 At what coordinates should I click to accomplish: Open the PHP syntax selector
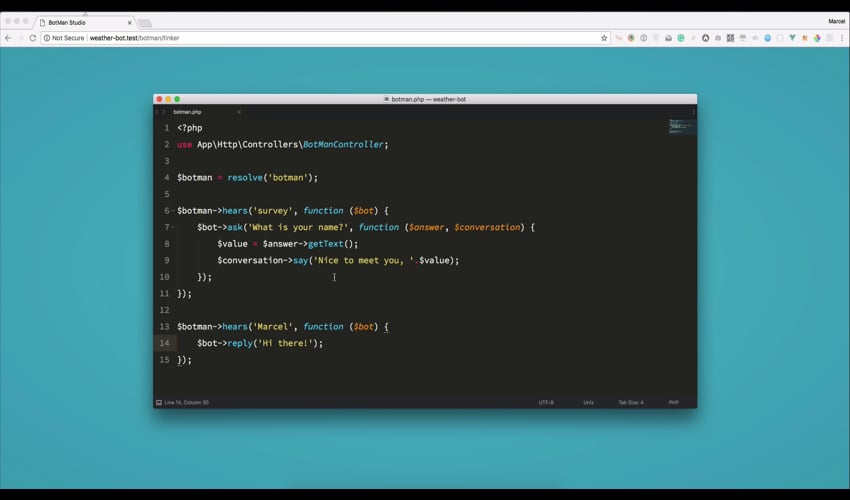[673, 402]
